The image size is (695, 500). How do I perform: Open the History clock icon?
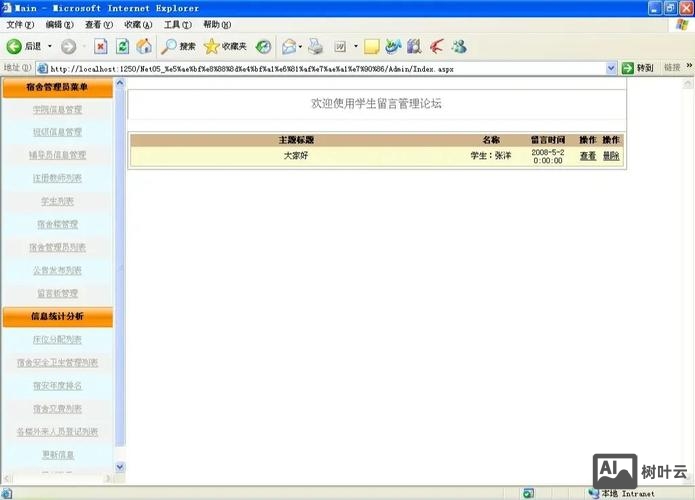pyautogui.click(x=263, y=46)
